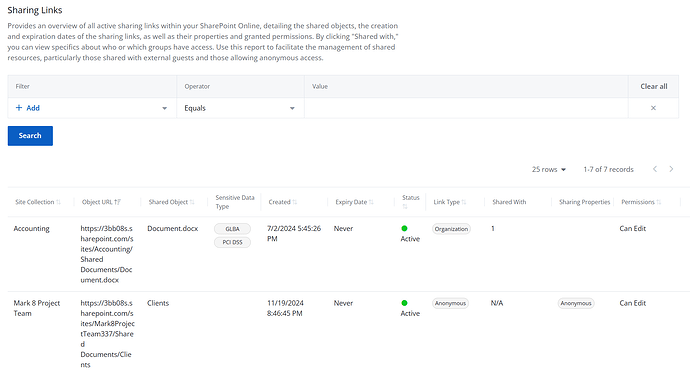
Task: Sort by Created column icon
Action: pos(294,202)
